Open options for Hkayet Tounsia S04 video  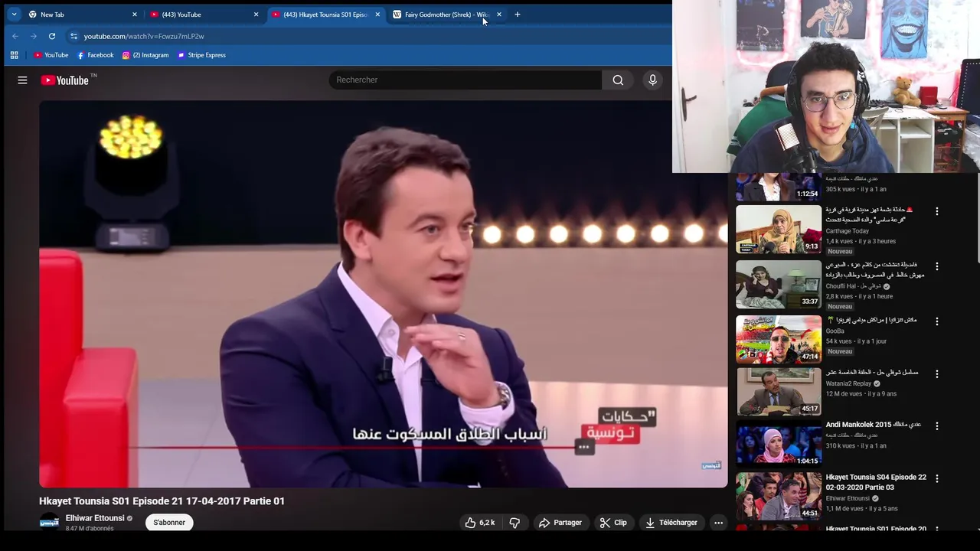point(936,479)
